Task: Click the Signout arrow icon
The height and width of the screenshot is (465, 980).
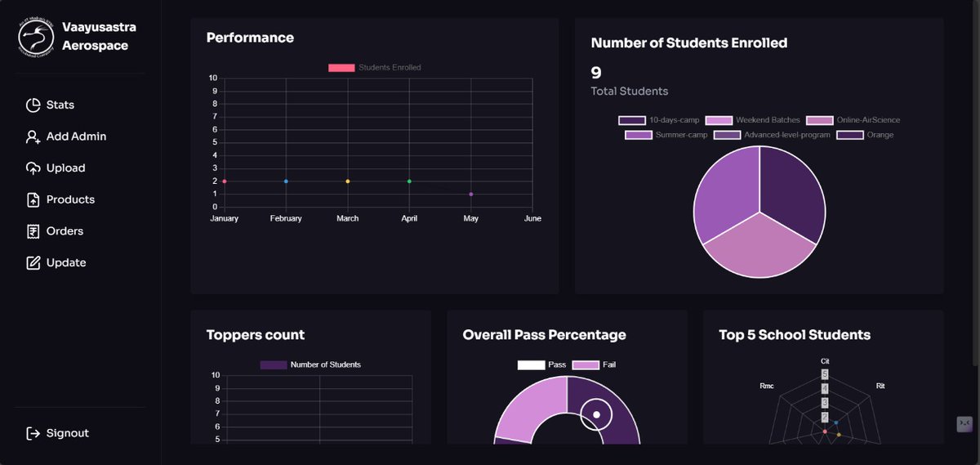Action: (33, 433)
